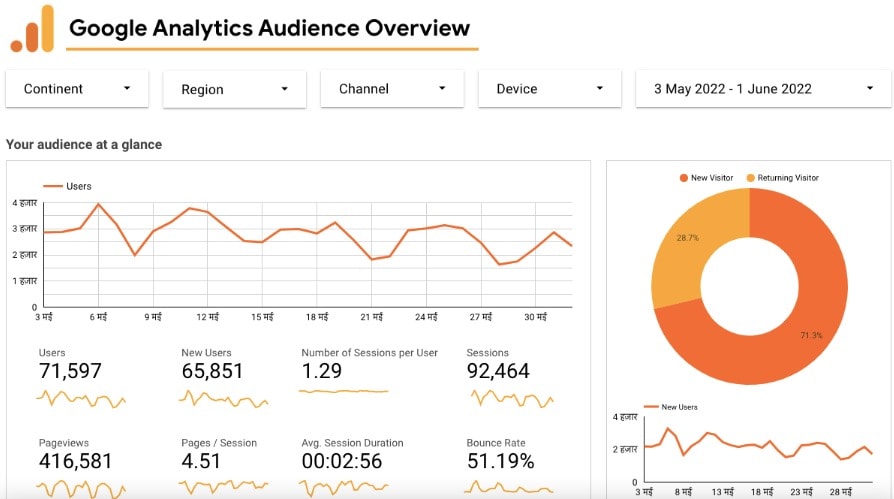
Task: Click the New Users value 65,851
Action: [212, 371]
